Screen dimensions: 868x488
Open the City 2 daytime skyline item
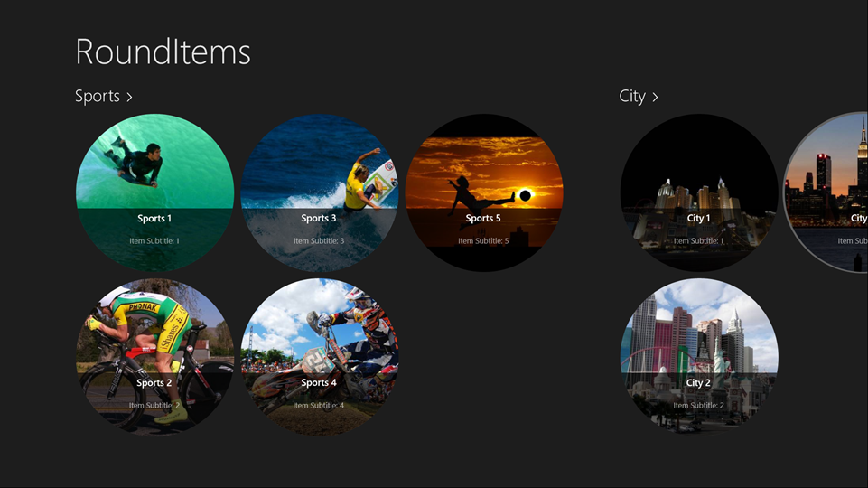[x=698, y=357]
